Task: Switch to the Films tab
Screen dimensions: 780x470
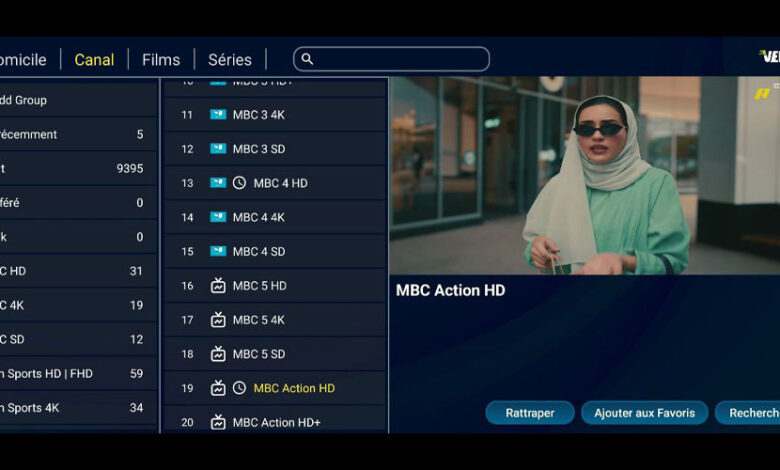Action: tap(161, 60)
